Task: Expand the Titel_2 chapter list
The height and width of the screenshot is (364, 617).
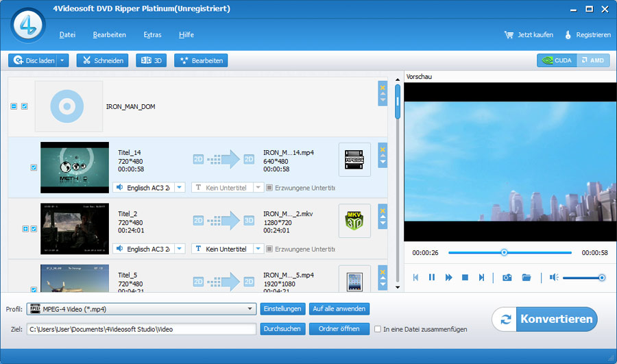Action: coord(25,229)
